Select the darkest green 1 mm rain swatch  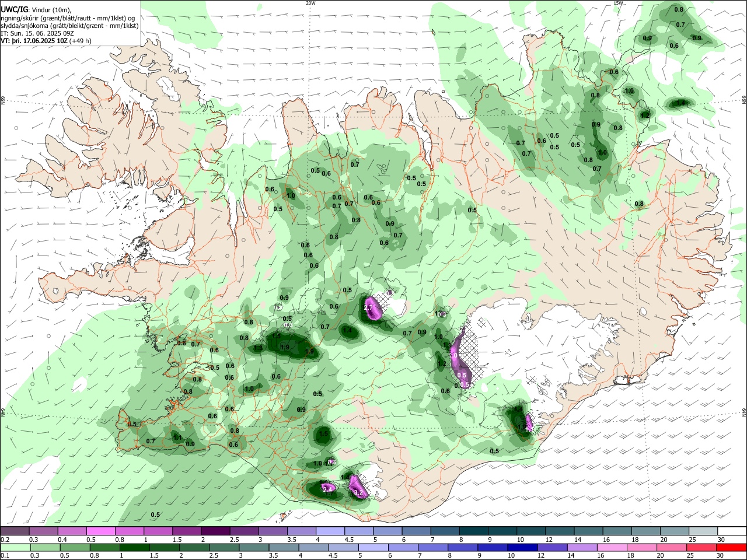(135, 547)
